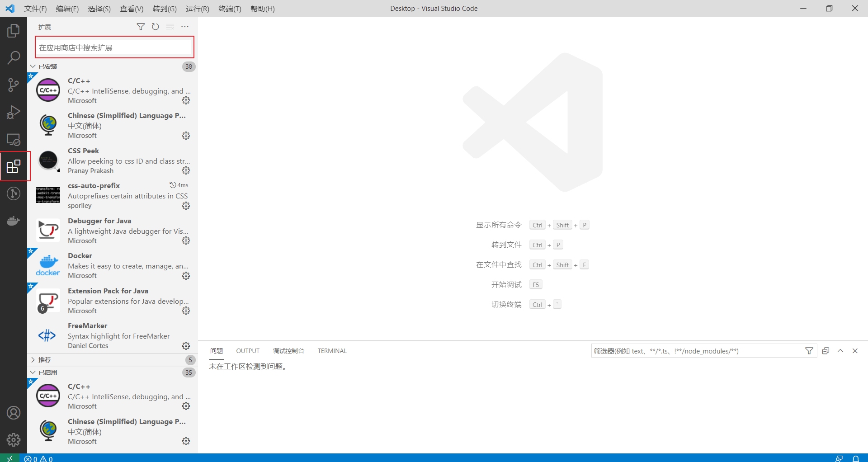Switch to the TERMINAL panel tab
The width and height of the screenshot is (868, 462).
click(x=332, y=351)
